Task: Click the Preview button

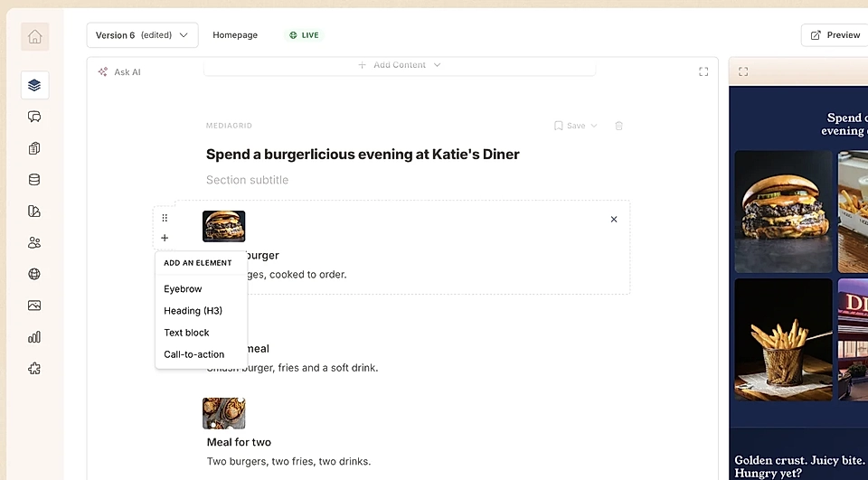Action: tap(835, 35)
